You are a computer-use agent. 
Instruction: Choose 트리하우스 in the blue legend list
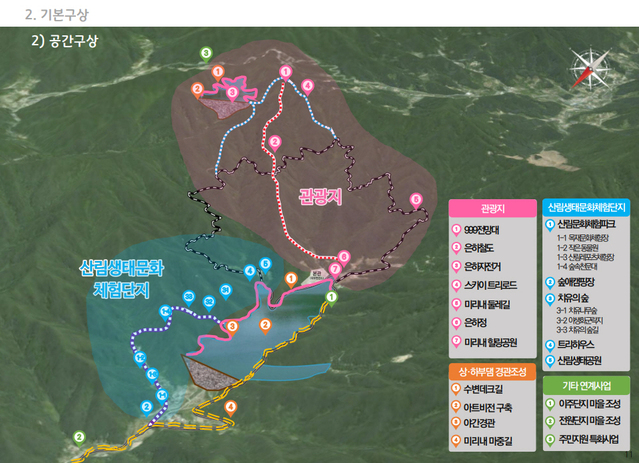(576, 345)
